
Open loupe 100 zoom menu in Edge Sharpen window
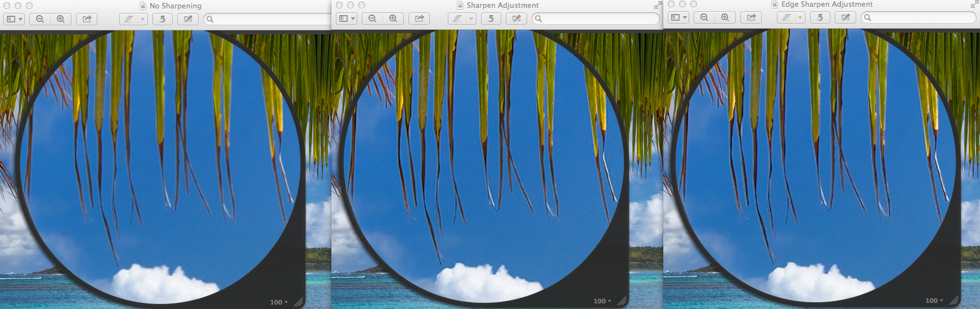[x=934, y=301]
